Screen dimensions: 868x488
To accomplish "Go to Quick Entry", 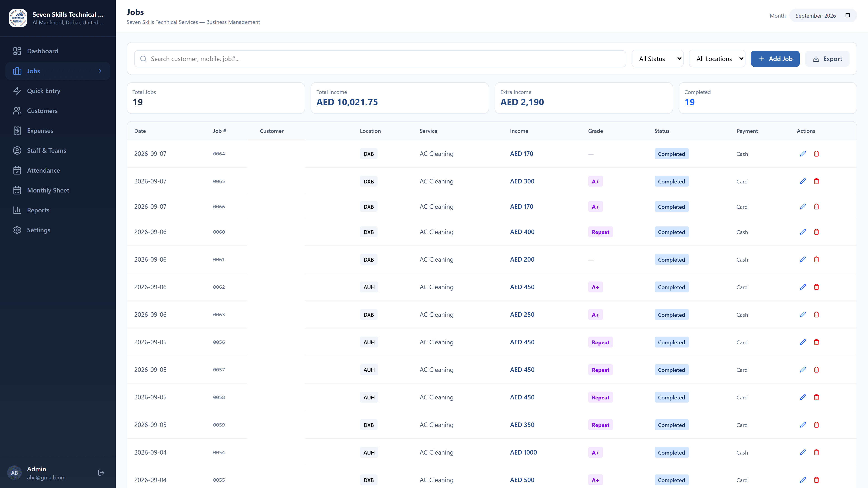I will (58, 91).
